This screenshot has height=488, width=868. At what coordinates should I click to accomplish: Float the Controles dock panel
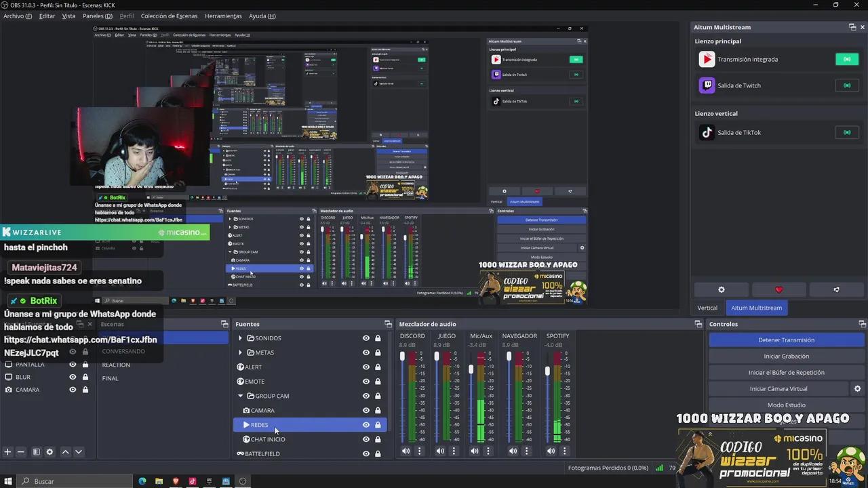tap(863, 324)
